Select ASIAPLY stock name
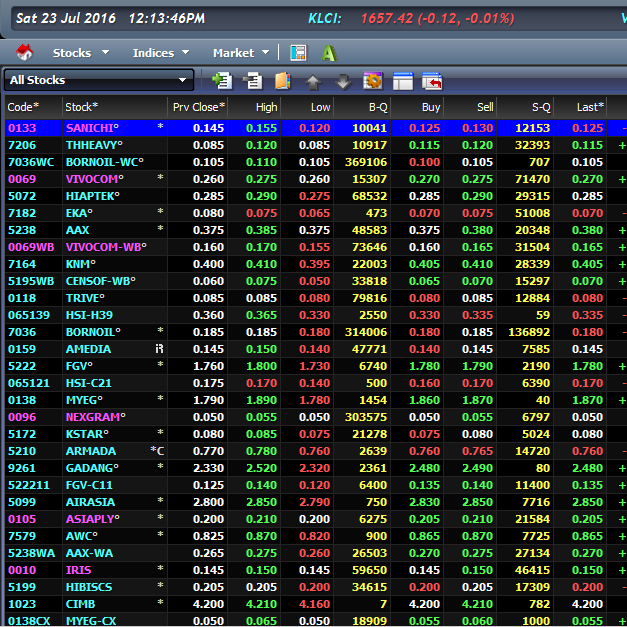The width and height of the screenshot is (627, 627). click(92, 519)
